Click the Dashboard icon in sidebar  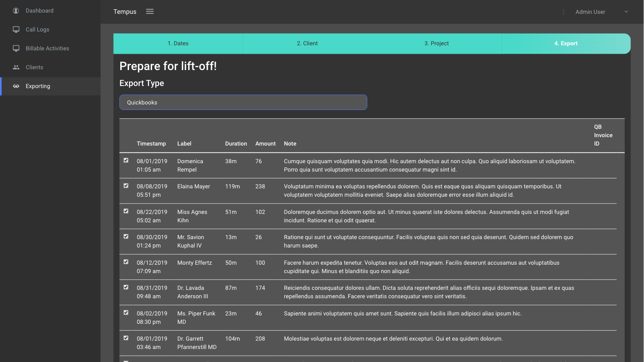pos(16,10)
